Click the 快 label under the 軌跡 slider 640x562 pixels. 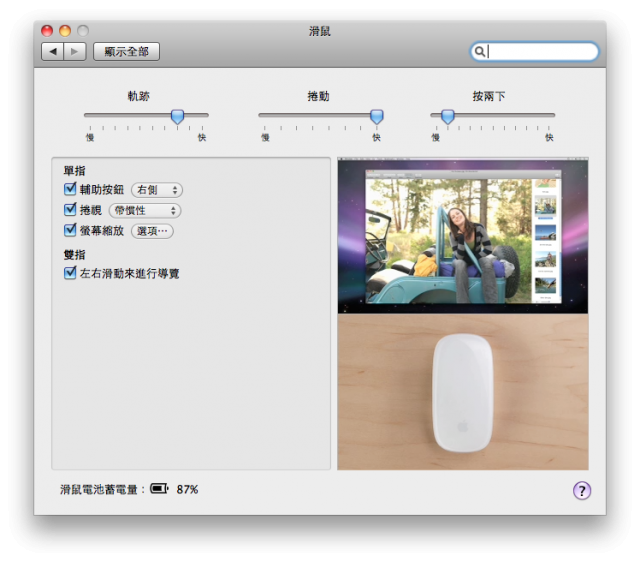pos(202,138)
